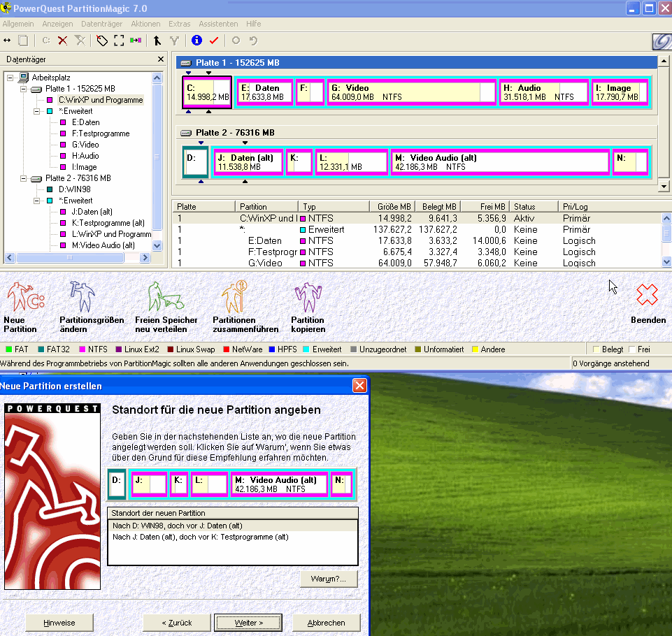Click the red X delete partition icon
Viewport: 672px width, 636px height.
62,41
